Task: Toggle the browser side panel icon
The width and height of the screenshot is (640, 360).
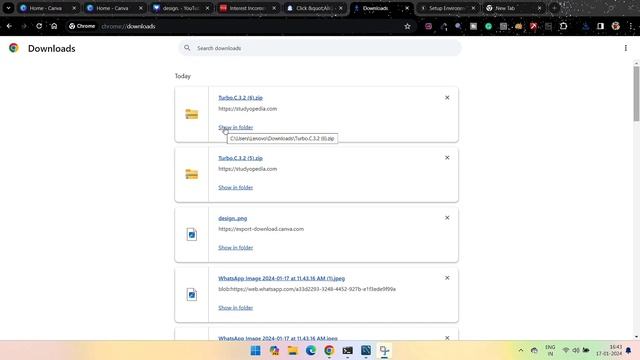Action: [x=600, y=26]
